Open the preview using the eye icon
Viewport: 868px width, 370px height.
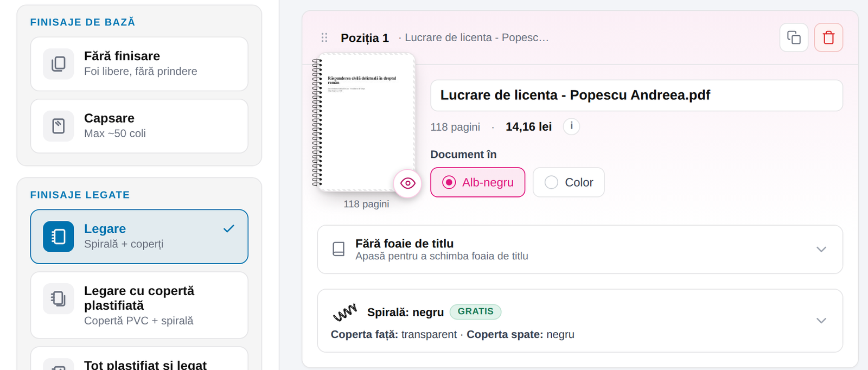[407, 183]
